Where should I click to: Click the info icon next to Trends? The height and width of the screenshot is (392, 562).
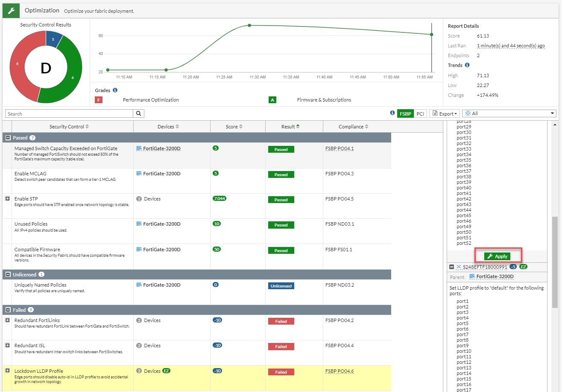click(x=467, y=65)
